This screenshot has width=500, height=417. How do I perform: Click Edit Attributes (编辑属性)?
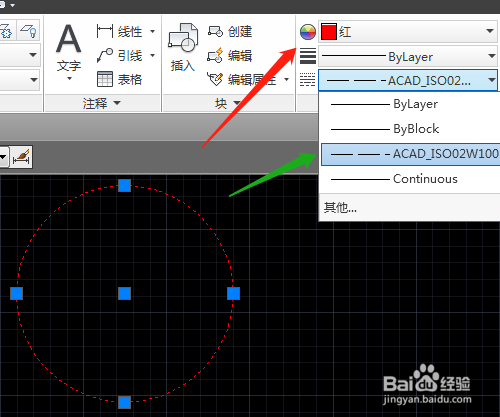pos(242,79)
